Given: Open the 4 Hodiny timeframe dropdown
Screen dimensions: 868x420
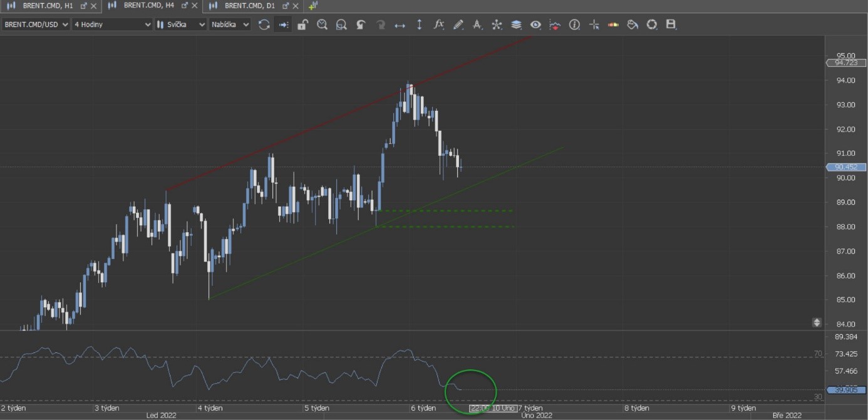Looking at the screenshot, I should (x=113, y=24).
